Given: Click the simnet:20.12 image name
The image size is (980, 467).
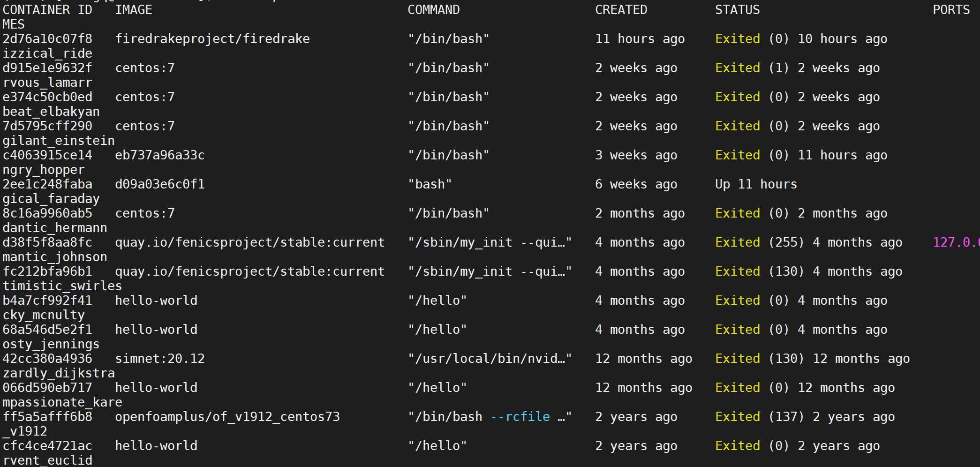Looking at the screenshot, I should click(160, 358).
